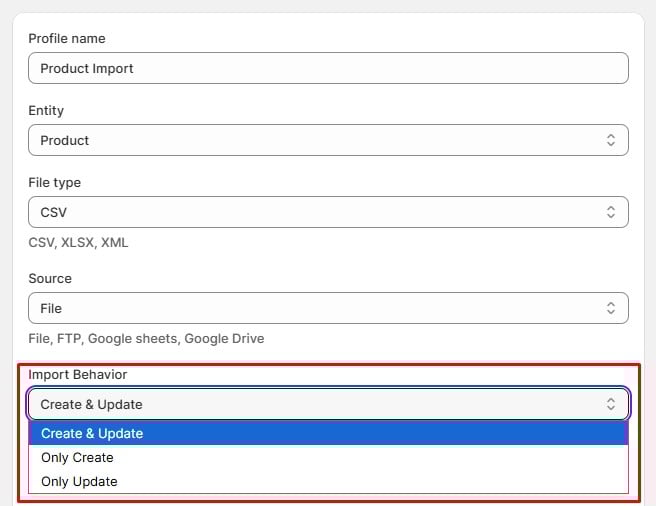Image resolution: width=656 pixels, height=506 pixels.
Task: Select the highlighted Create & Update option
Action: point(92,433)
